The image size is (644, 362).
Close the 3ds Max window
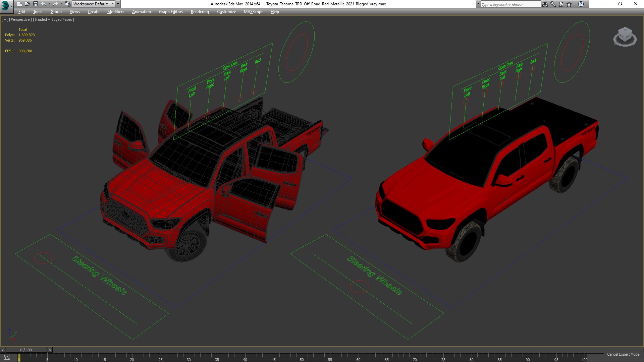(636, 4)
